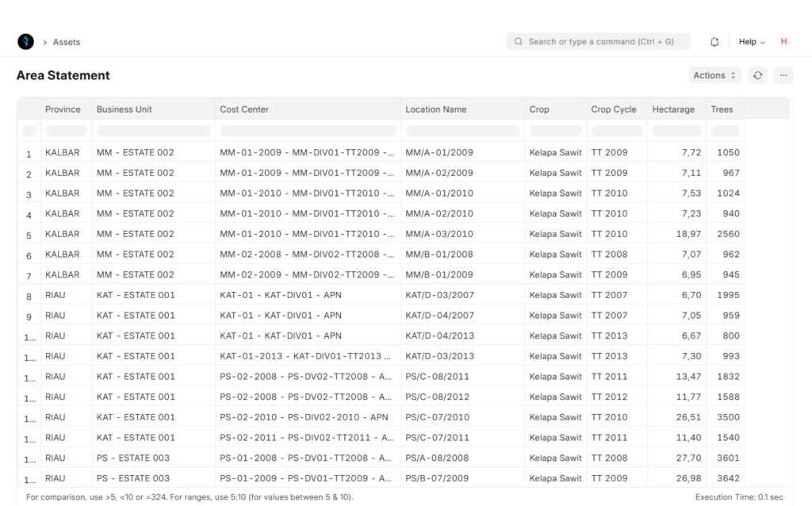Click the app logo home icon

25,41
